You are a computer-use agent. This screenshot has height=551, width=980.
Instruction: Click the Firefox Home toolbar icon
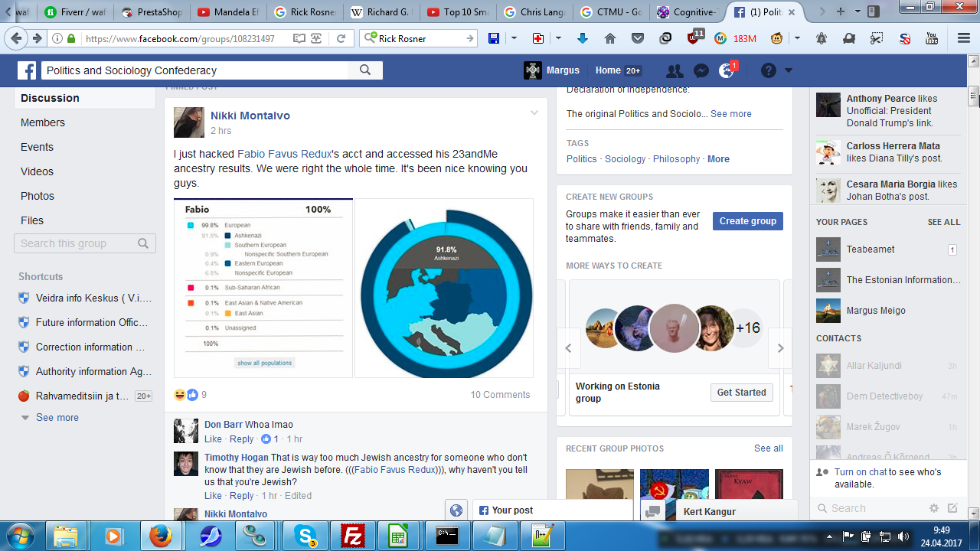(610, 38)
